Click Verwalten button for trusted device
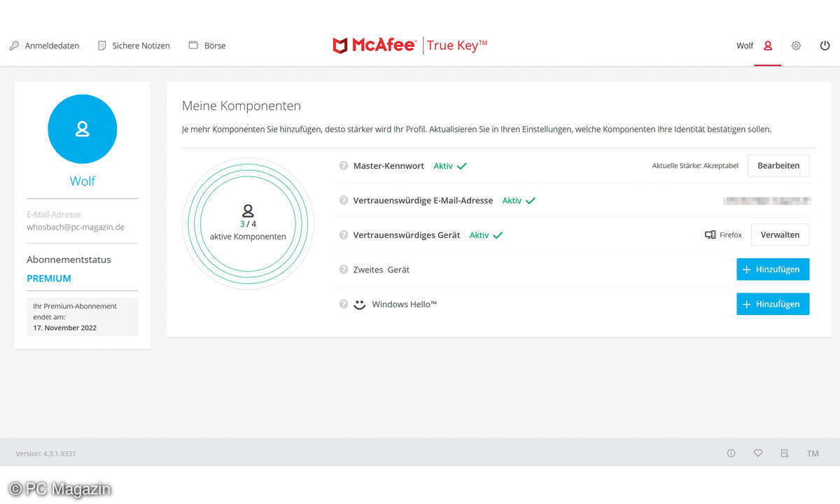 pos(780,234)
